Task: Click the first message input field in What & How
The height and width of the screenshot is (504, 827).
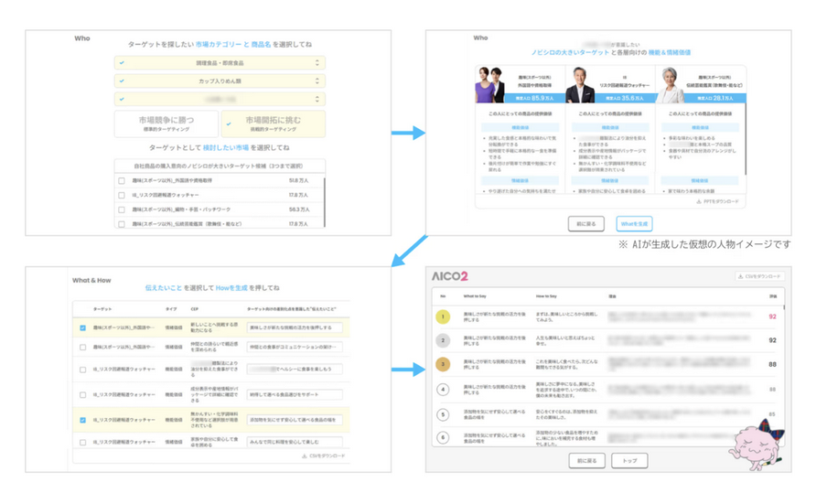Action: pos(294,327)
